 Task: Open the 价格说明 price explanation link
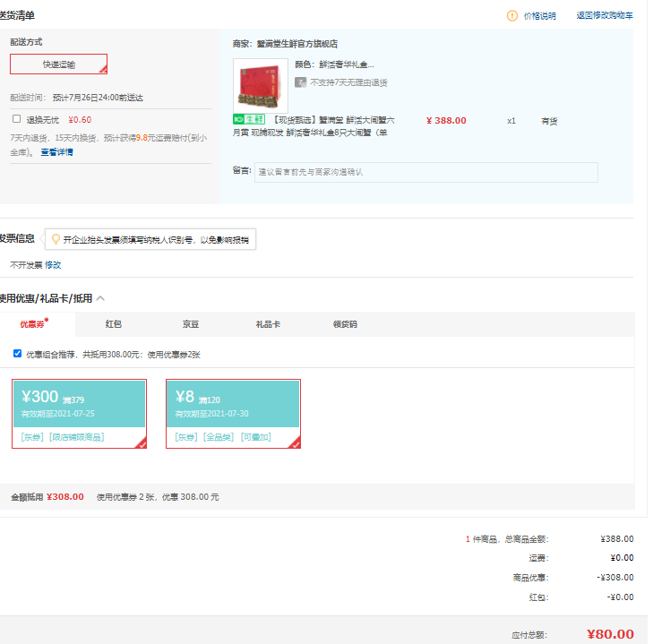coord(540,16)
